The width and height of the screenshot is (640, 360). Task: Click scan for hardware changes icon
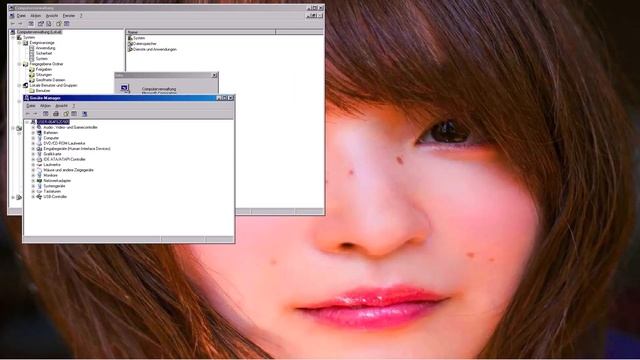coord(84,114)
